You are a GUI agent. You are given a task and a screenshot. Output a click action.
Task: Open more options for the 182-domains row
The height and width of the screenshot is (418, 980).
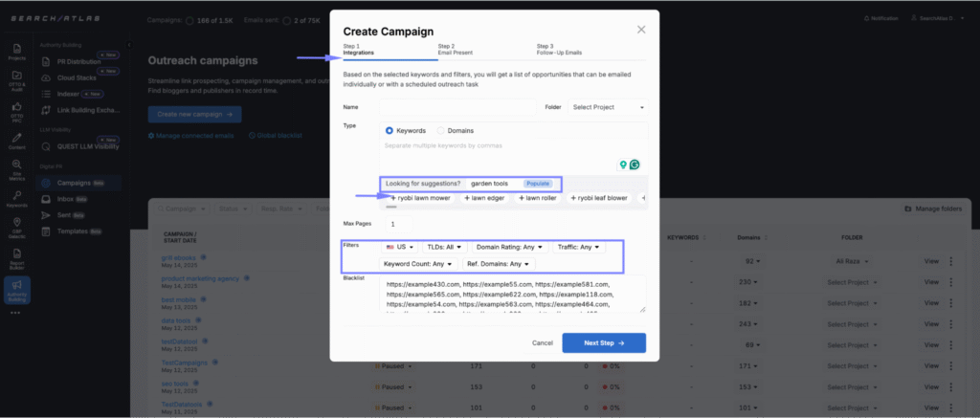click(x=951, y=303)
